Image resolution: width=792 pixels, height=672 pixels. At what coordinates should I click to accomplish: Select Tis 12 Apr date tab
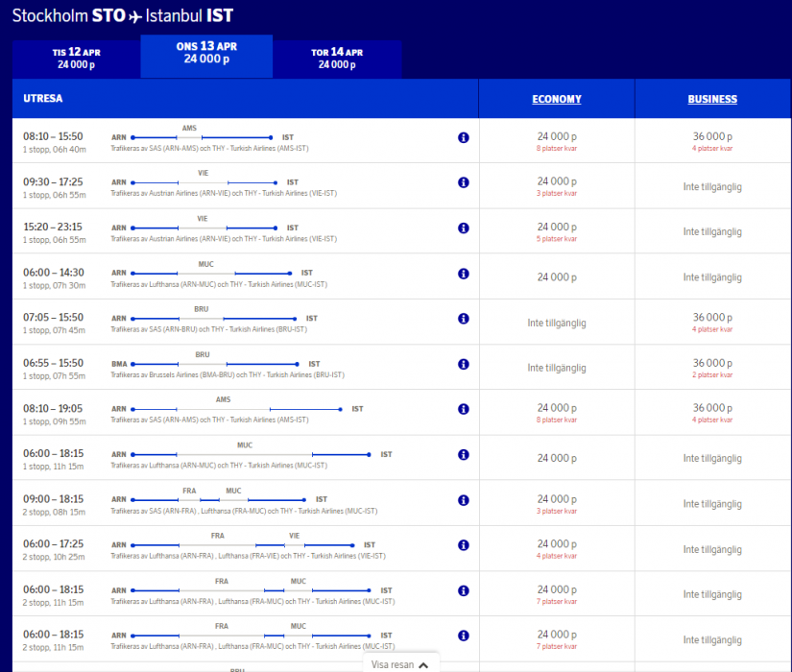pos(76,58)
